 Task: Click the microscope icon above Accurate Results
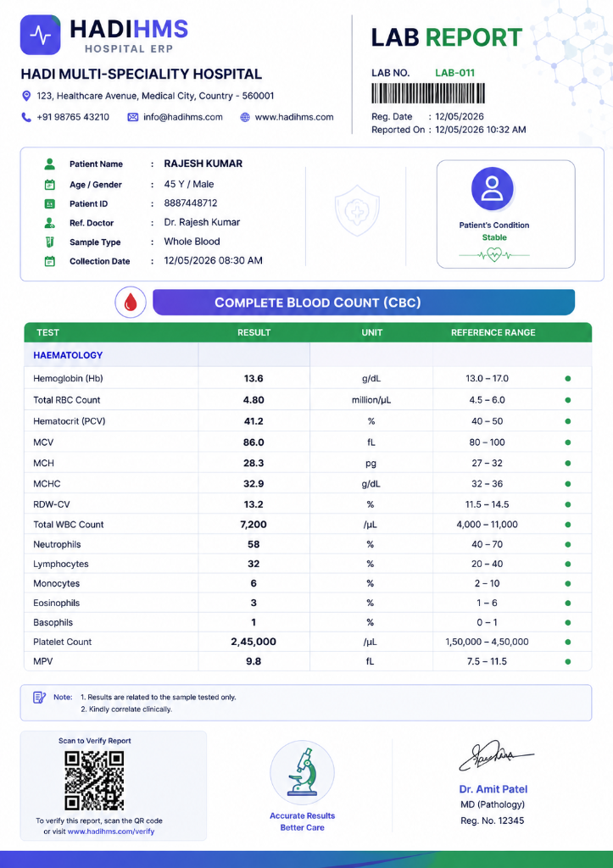302,772
